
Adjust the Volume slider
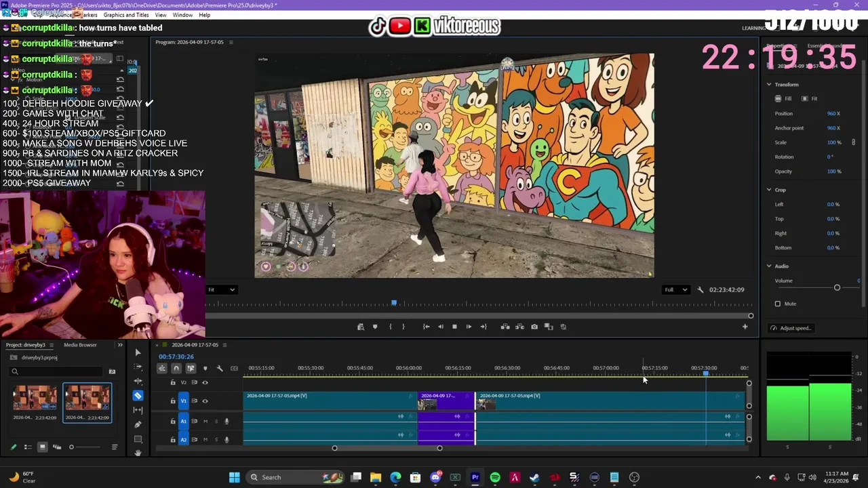(837, 288)
